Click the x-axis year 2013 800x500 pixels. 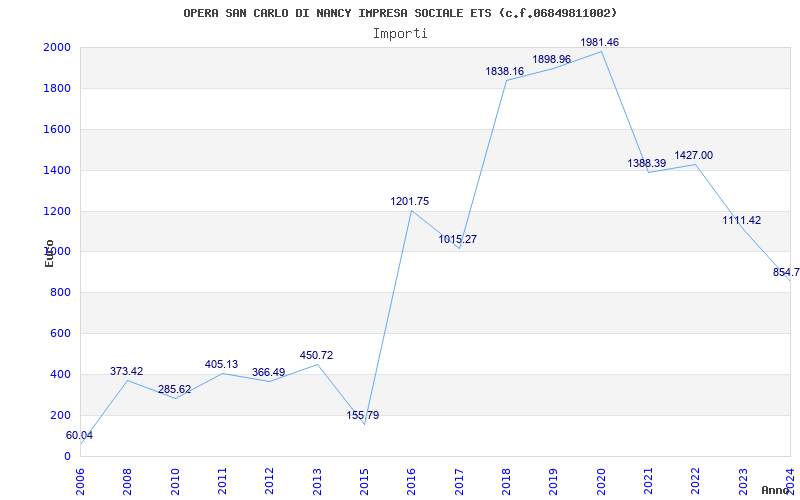coord(317,482)
